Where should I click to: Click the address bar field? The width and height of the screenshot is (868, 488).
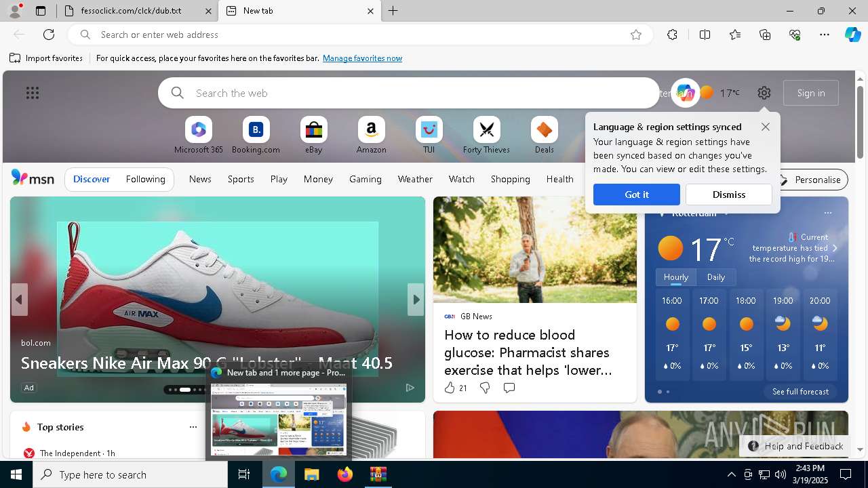[359, 35]
